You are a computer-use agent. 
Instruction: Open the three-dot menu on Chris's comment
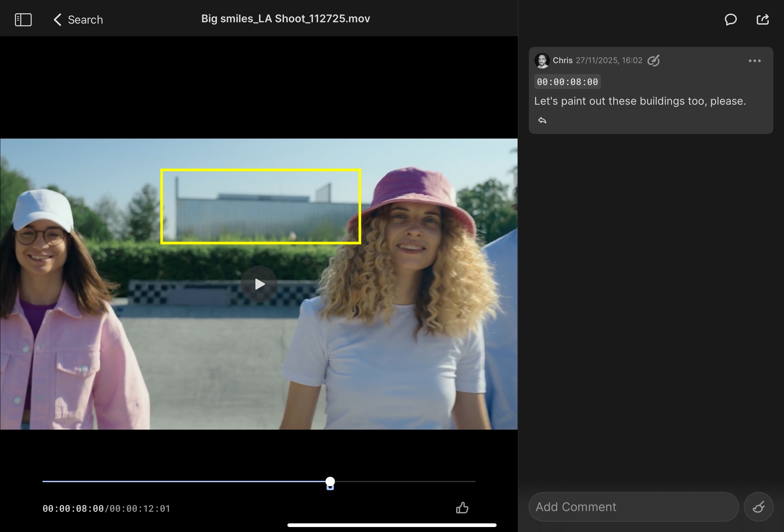click(x=754, y=61)
